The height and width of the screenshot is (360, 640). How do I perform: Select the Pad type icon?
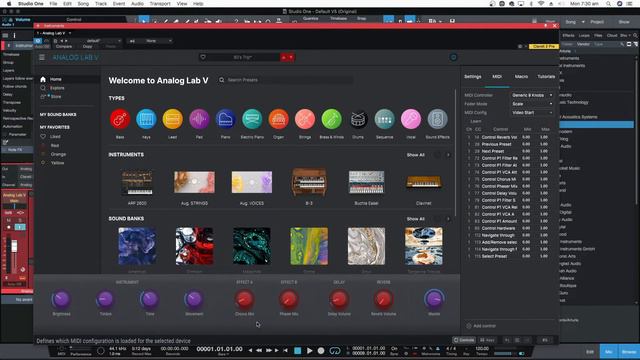(x=199, y=119)
